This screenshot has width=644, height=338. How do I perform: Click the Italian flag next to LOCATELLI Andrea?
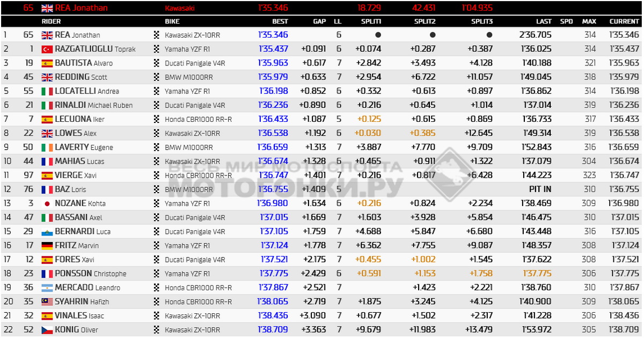point(47,91)
